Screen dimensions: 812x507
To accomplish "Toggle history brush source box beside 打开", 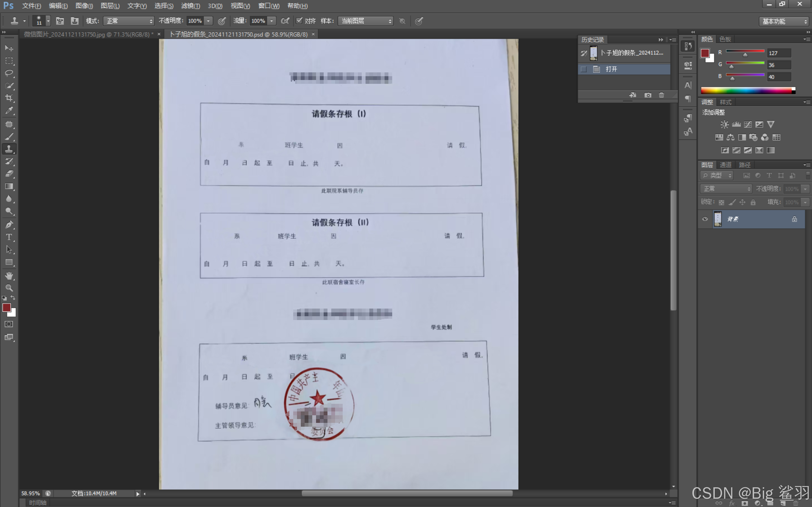I will (584, 69).
